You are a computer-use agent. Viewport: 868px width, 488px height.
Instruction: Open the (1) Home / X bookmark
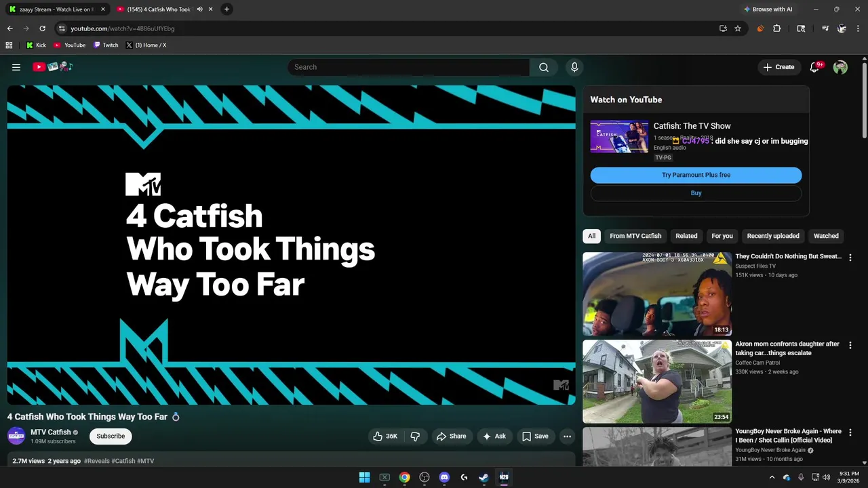[x=146, y=45]
